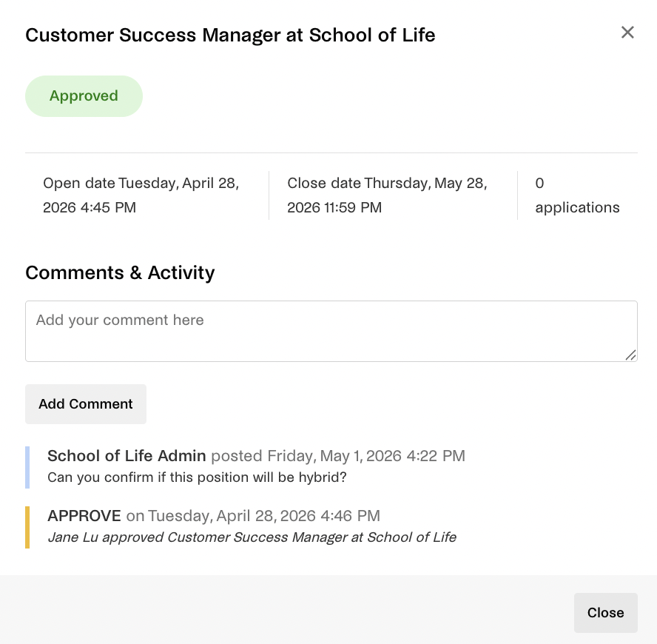The width and height of the screenshot is (657, 644).
Task: Select the Customer Success Manager title text
Action: 230,36
